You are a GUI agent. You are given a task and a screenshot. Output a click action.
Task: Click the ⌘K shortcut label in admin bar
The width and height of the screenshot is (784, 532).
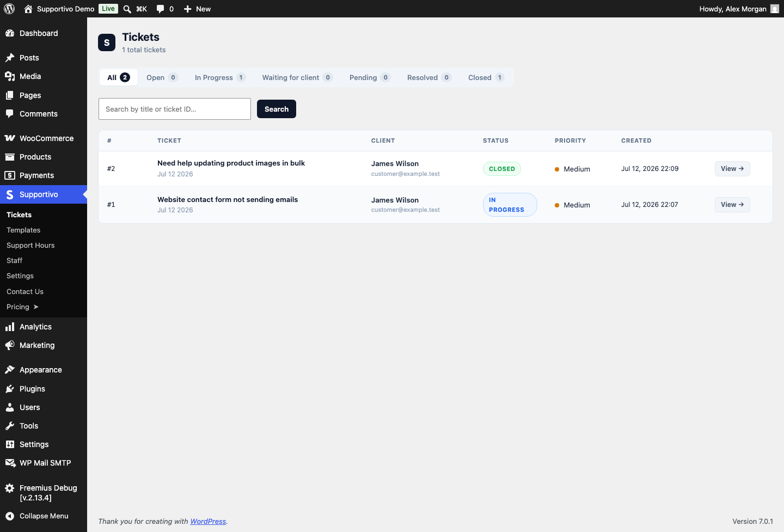(142, 9)
